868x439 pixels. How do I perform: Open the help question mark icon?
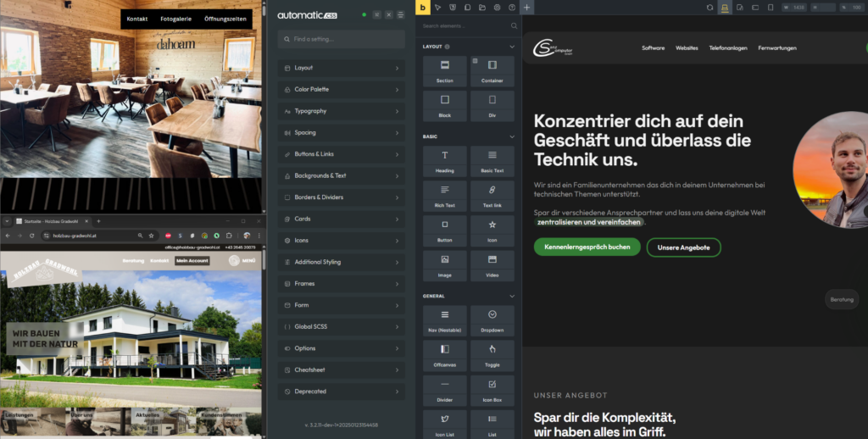point(511,8)
